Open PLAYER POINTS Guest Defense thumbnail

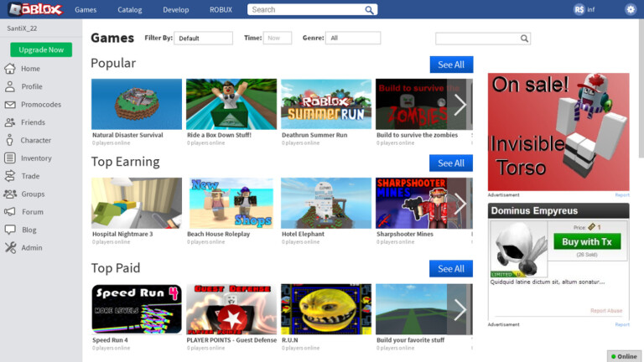[231, 309]
